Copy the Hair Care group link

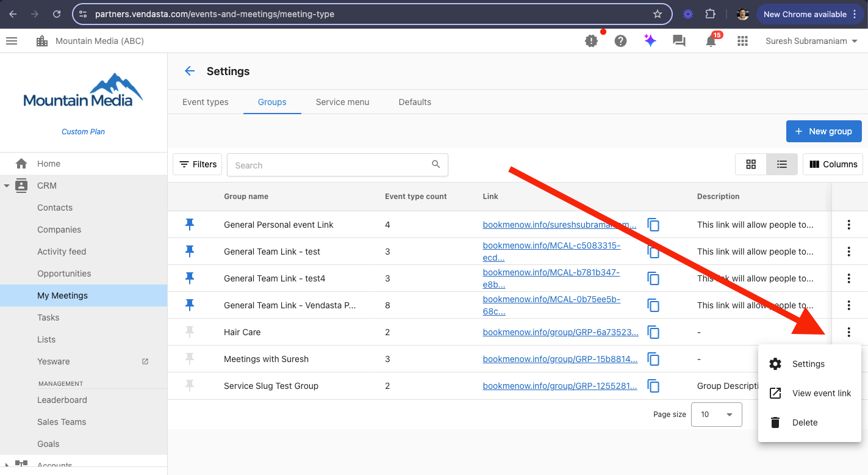653,332
